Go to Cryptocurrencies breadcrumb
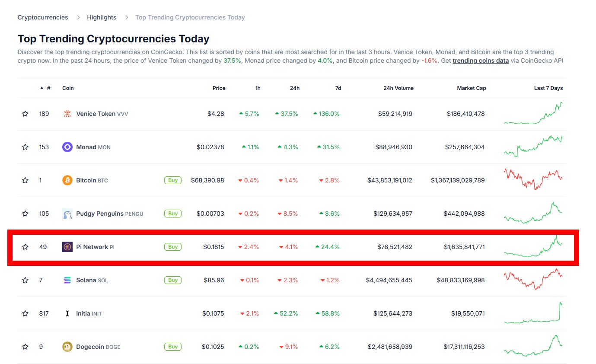This screenshot has height=364, width=596. (43, 17)
